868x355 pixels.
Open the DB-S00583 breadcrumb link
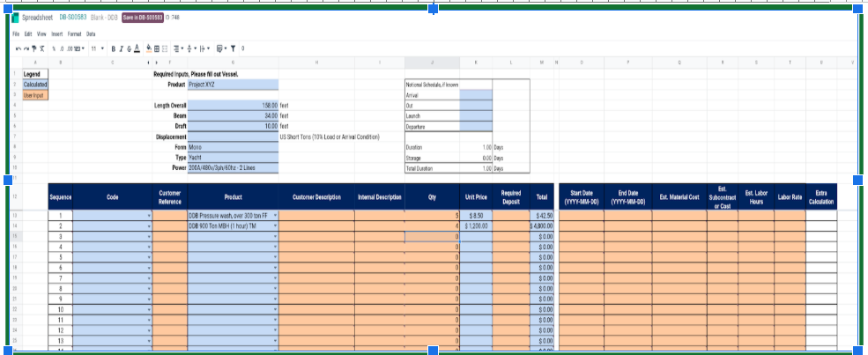pos(73,17)
